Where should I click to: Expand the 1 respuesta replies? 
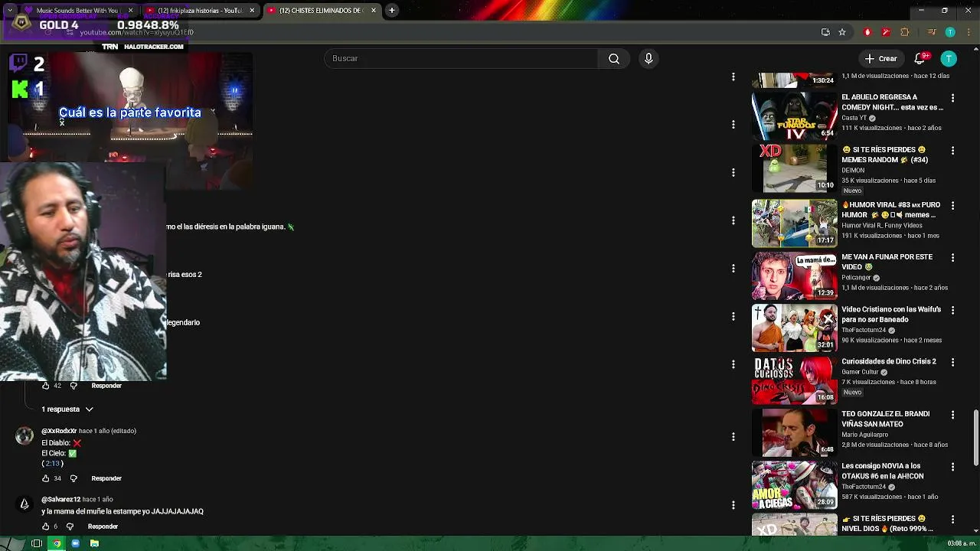click(x=67, y=409)
